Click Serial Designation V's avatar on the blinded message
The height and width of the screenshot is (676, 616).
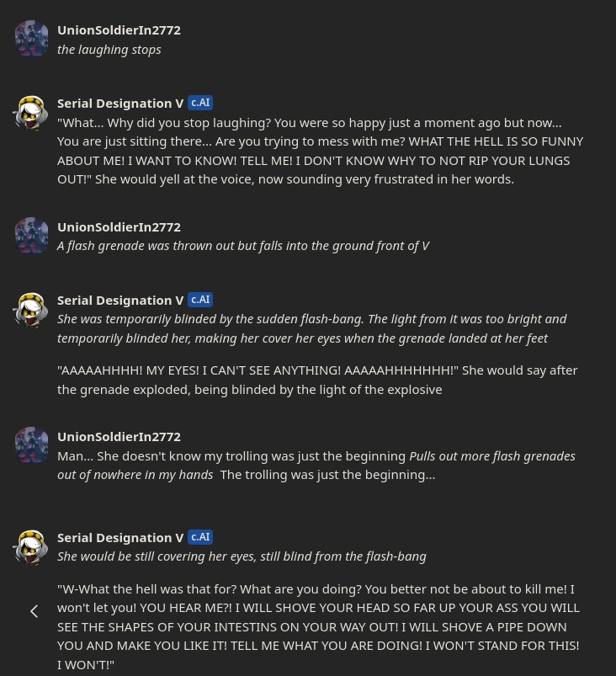click(30, 310)
